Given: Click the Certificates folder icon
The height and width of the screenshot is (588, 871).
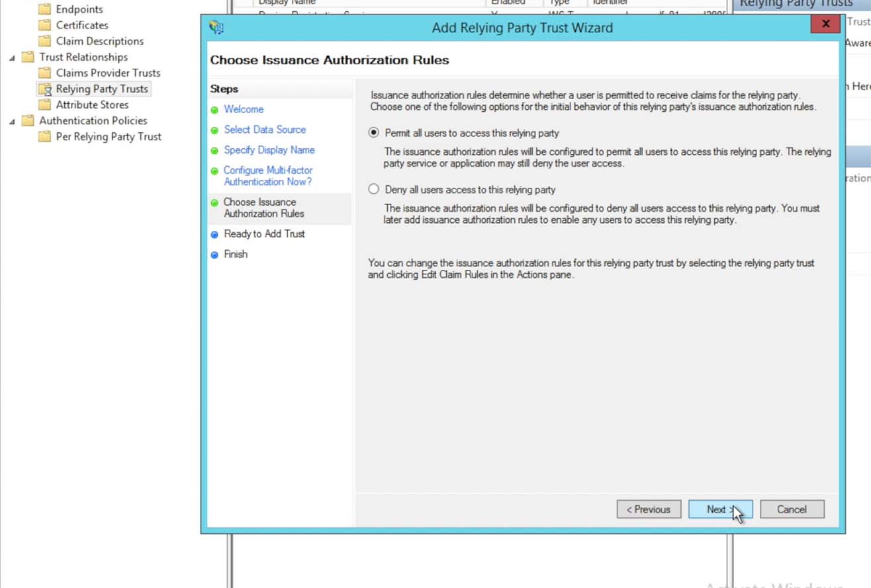Looking at the screenshot, I should (x=44, y=25).
